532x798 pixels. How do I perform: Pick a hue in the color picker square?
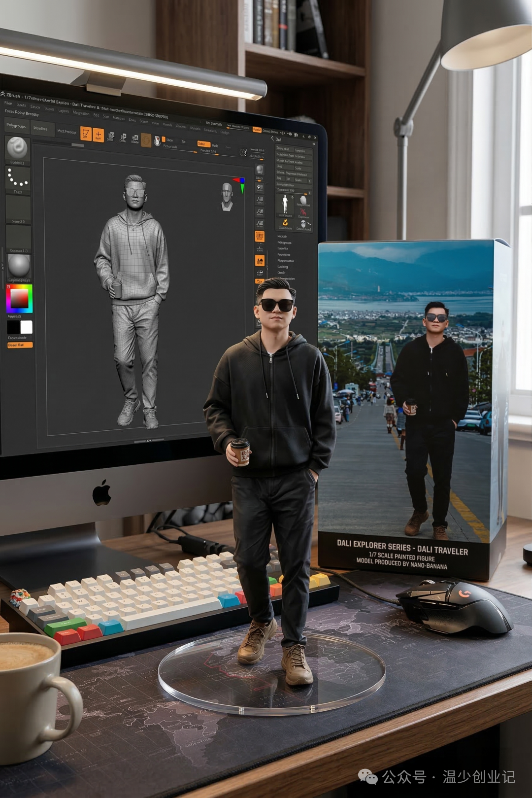19,299
